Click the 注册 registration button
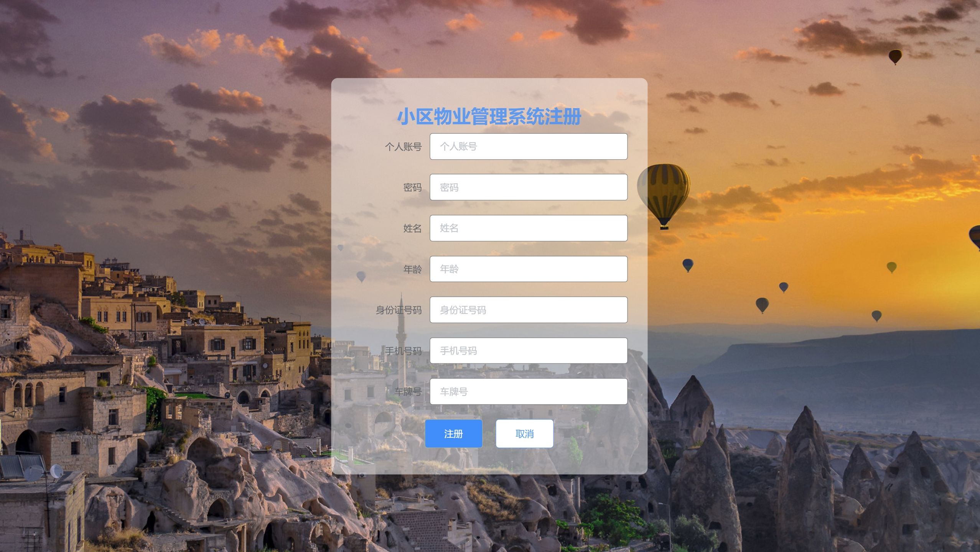980x552 pixels. coord(454,433)
